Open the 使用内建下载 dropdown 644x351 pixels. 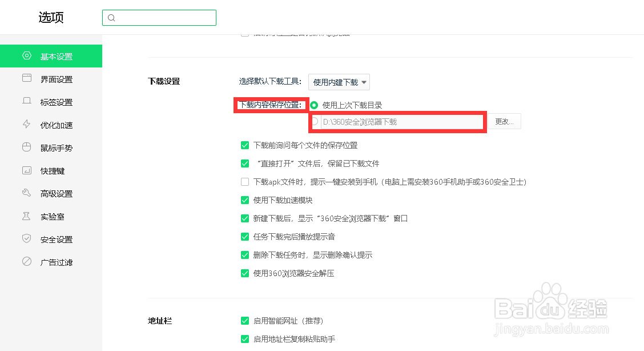[x=339, y=82]
